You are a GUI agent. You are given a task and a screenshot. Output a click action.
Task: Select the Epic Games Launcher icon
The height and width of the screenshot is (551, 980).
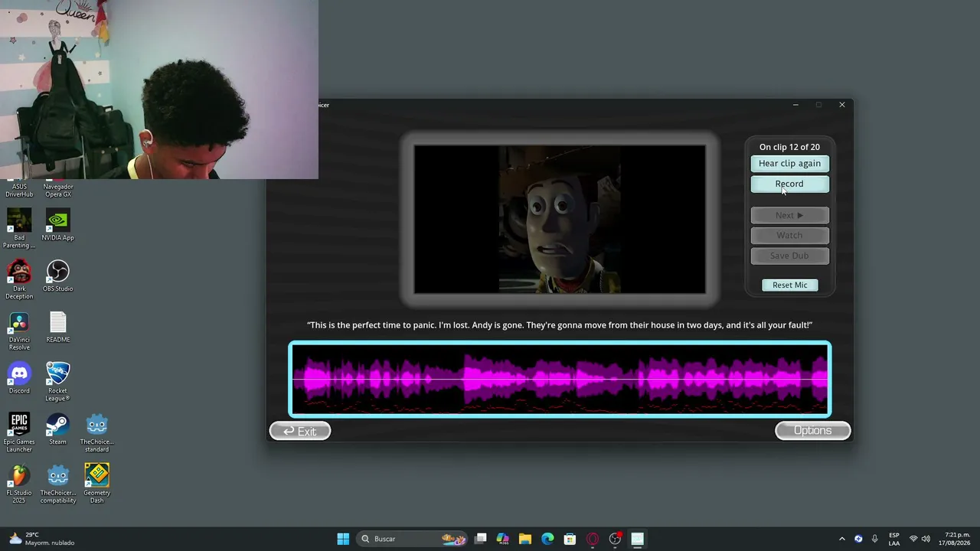pyautogui.click(x=19, y=433)
